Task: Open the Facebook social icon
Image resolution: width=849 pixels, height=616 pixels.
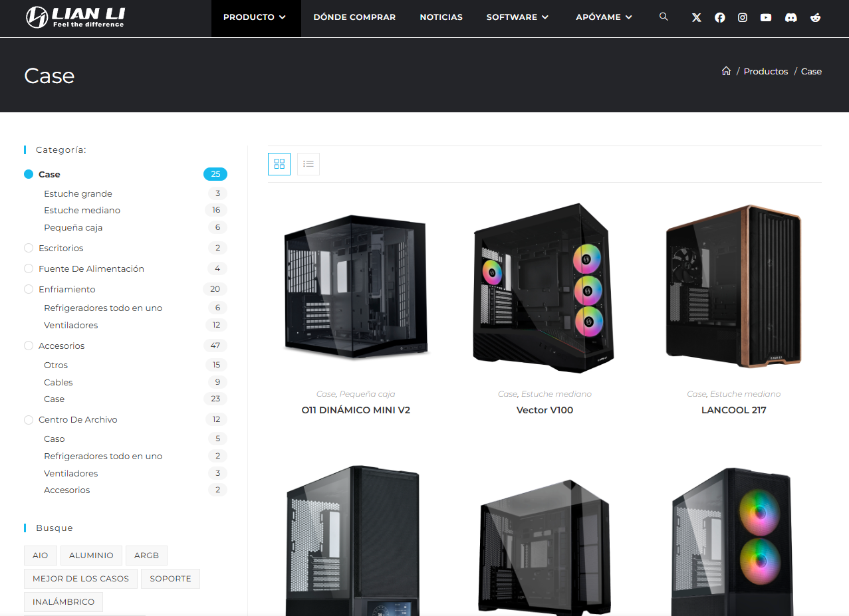Action: 720,18
